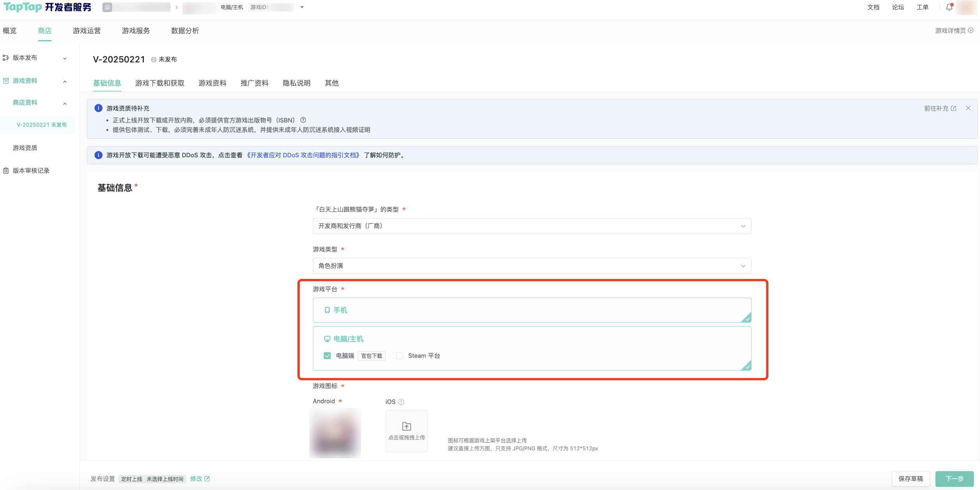The image size is (980, 490).
Task: Open the DDoS 攻击问题指引文档 link
Action: click(303, 155)
